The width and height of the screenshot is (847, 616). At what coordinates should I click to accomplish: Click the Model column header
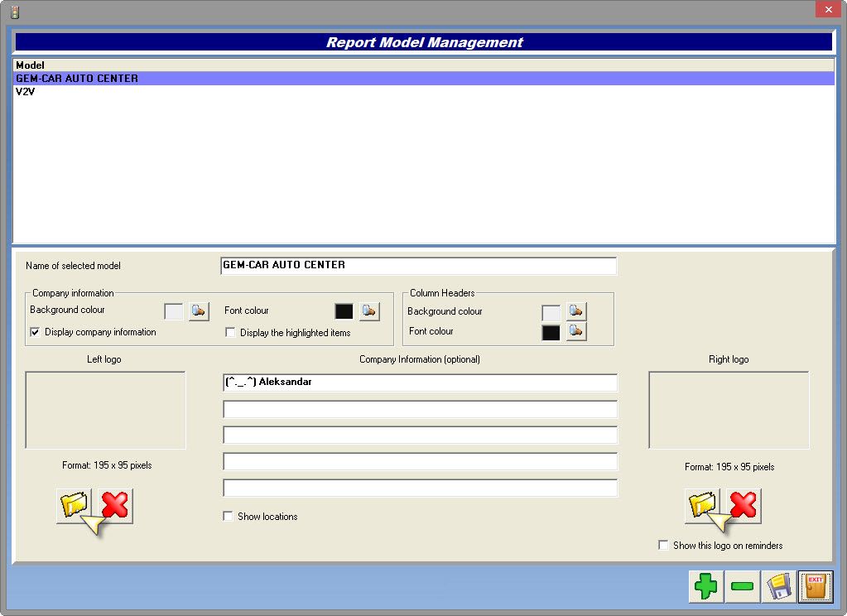pyautogui.click(x=424, y=65)
